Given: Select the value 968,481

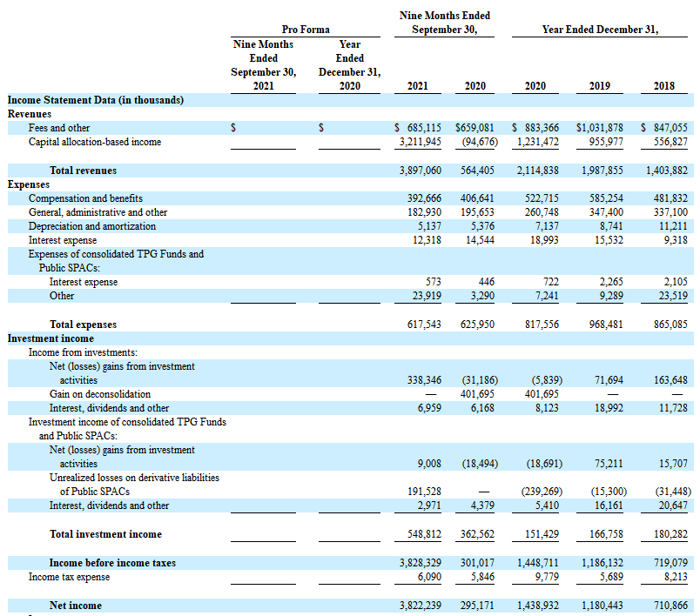Looking at the screenshot, I should (x=606, y=325).
